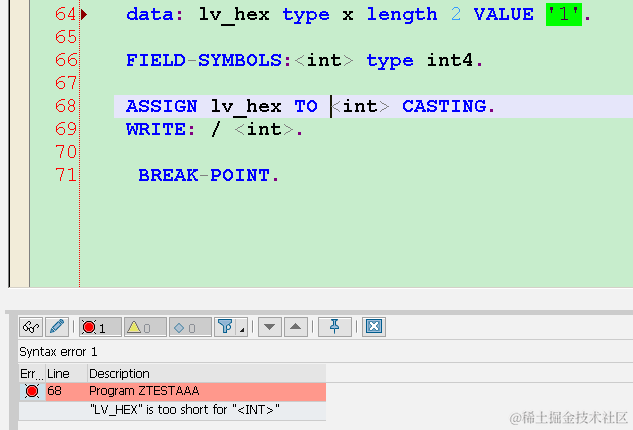The image size is (633, 430).
Task: Click the display glasses icon in the error toolbar
Action: tap(31, 327)
